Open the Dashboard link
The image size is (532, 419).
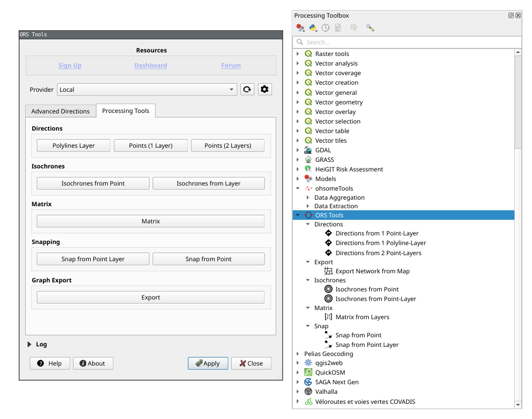tap(151, 66)
